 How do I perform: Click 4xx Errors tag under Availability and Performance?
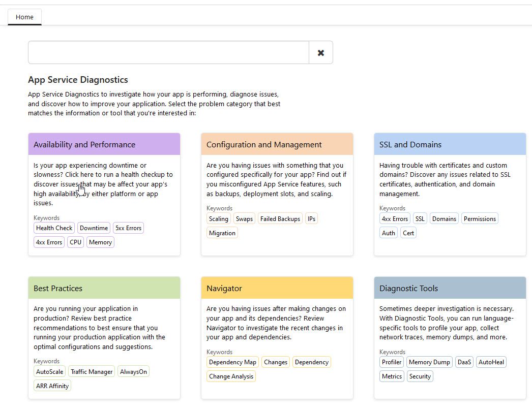click(49, 242)
